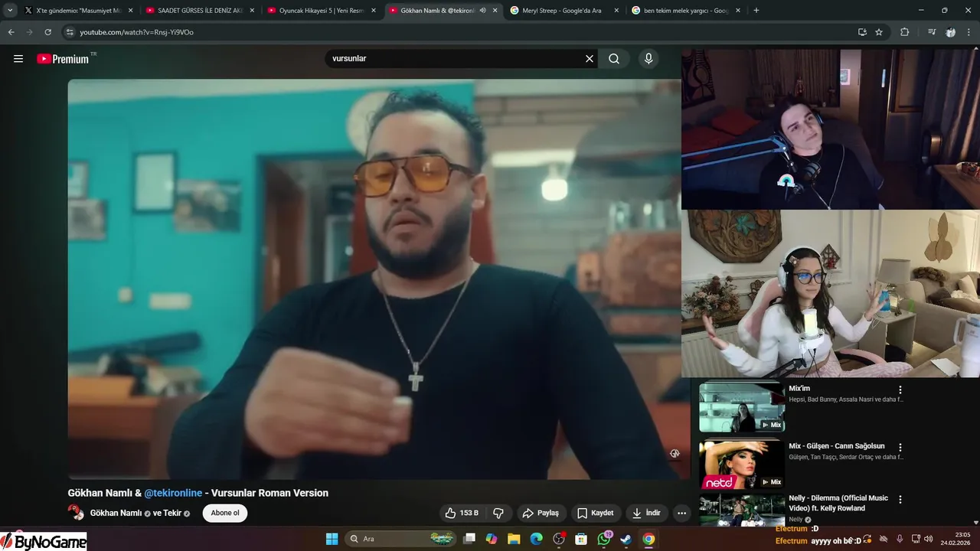The image size is (980, 551).
Task: Open the YouTube hamburger guide menu
Action: point(18,59)
